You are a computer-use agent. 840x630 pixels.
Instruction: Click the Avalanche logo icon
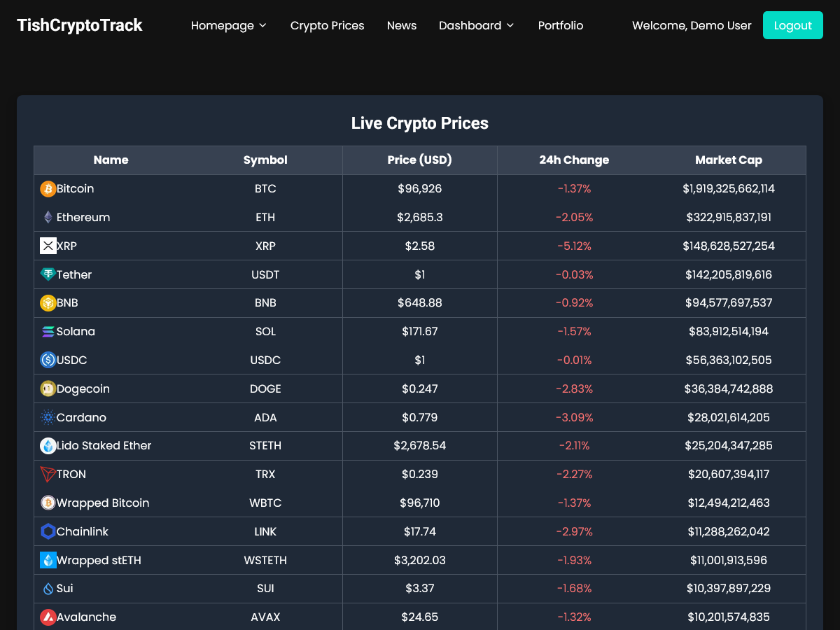point(48,617)
